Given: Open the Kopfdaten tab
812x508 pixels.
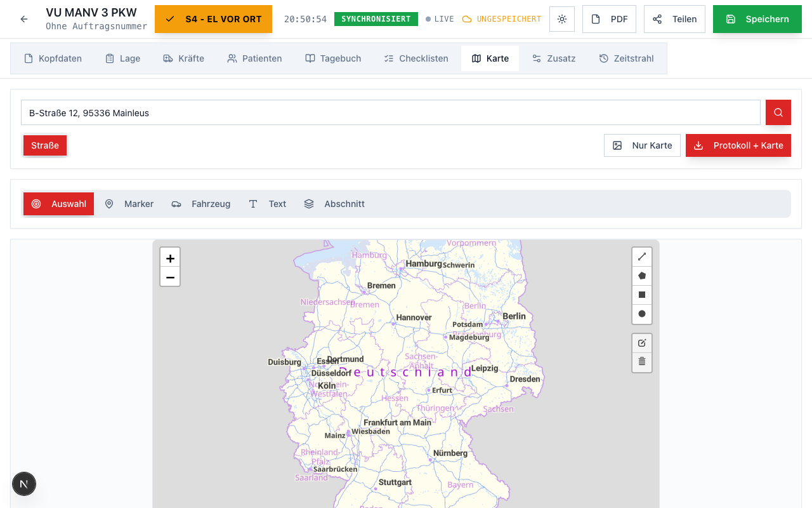Looking at the screenshot, I should pyautogui.click(x=53, y=58).
